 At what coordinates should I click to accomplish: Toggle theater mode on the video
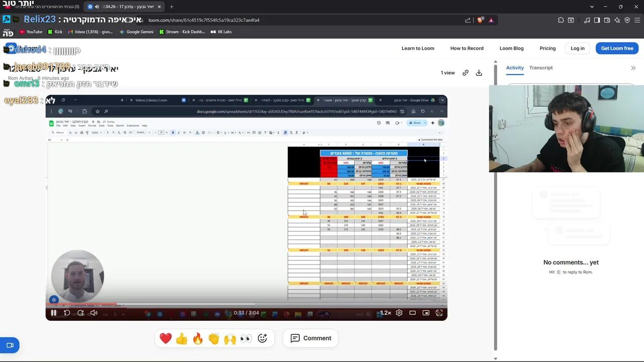[413, 313]
